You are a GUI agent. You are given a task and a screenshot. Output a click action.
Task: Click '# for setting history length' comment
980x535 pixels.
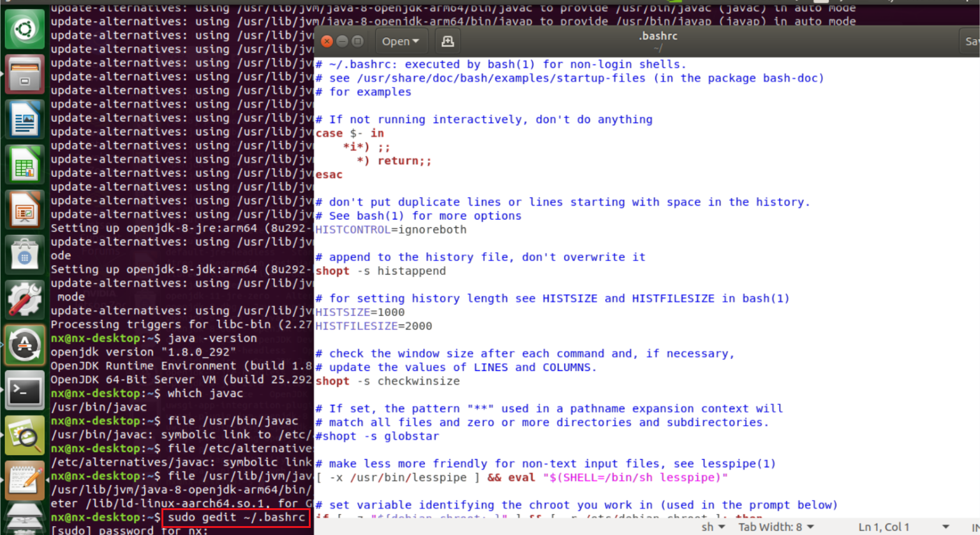coord(553,299)
